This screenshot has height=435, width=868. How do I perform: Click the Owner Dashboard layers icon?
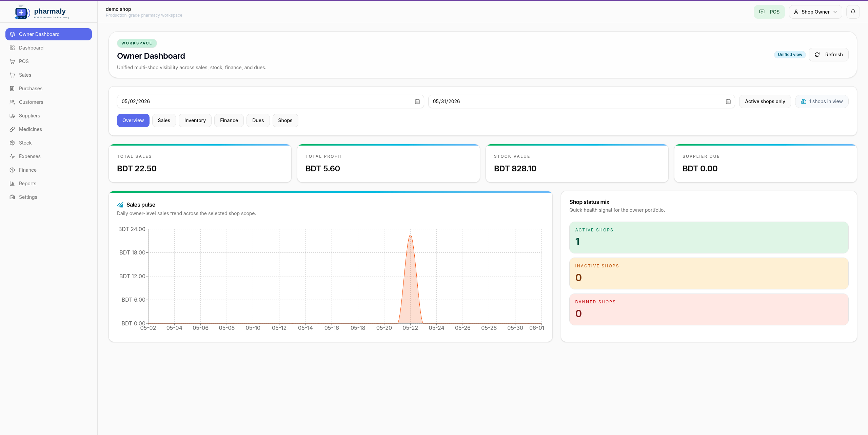[12, 34]
